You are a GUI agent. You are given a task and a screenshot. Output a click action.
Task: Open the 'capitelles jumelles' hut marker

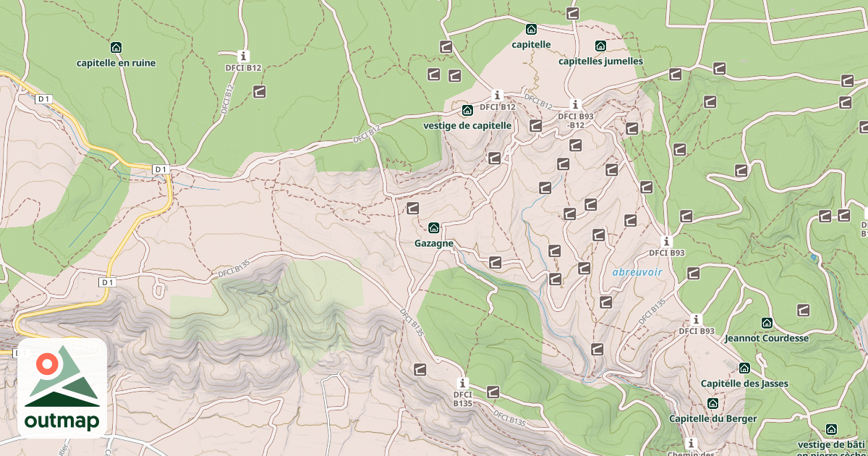[600, 46]
